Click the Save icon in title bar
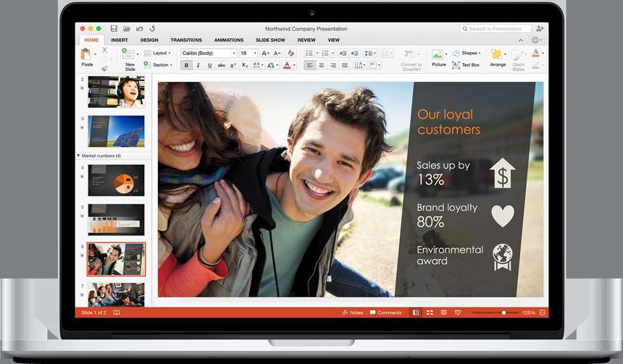623x364 pixels. click(x=114, y=28)
